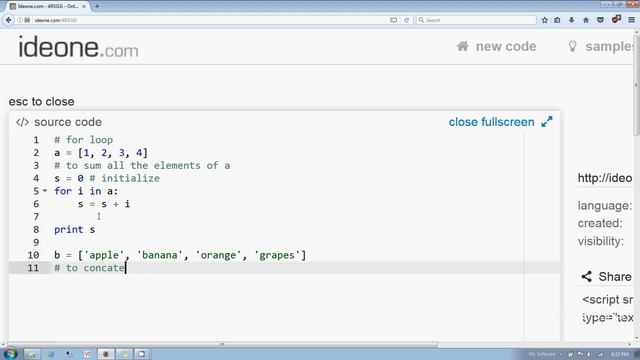Click the share icon beside Share
The image size is (640, 360).
(x=587, y=276)
